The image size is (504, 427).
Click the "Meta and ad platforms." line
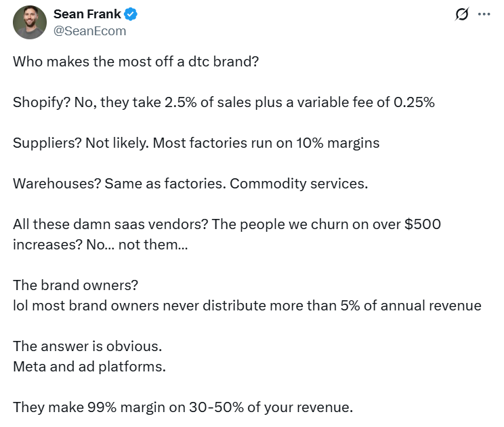coord(89,367)
